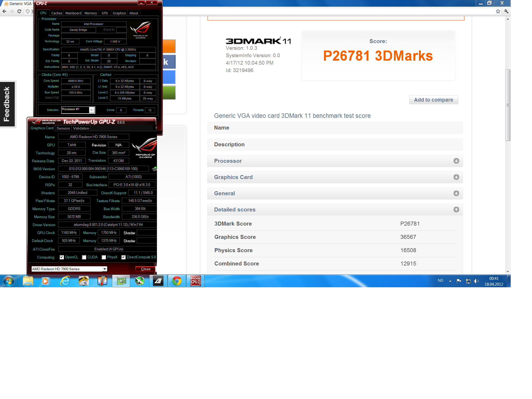Click ROG logo in GPU-Z window
The height and width of the screenshot is (399, 532).
tap(145, 148)
